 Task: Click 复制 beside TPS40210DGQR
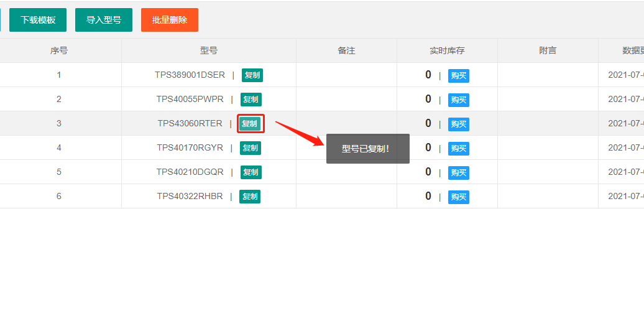pyautogui.click(x=251, y=172)
